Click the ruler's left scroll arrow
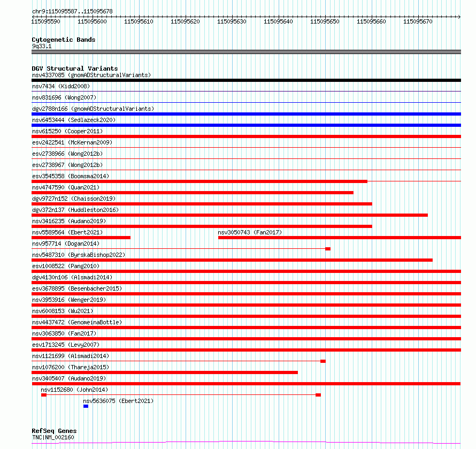The image size is (476, 449). point(33,17)
